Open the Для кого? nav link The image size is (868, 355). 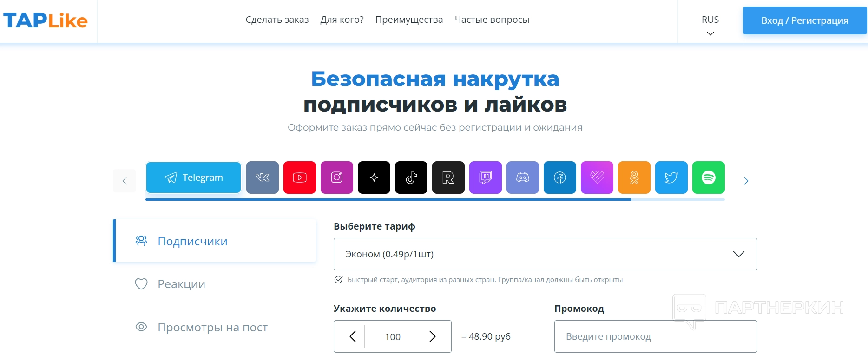point(342,20)
